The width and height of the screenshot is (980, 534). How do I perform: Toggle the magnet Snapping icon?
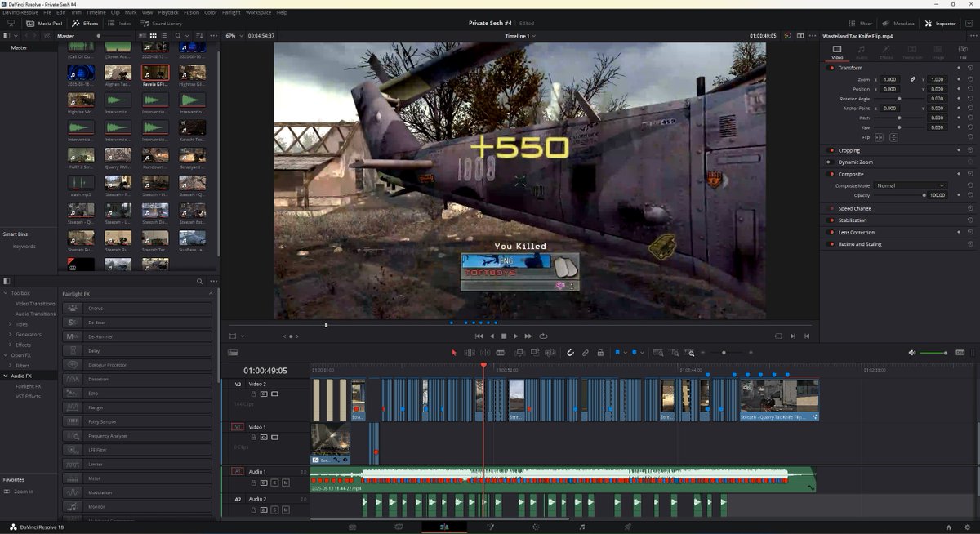pyautogui.click(x=570, y=353)
